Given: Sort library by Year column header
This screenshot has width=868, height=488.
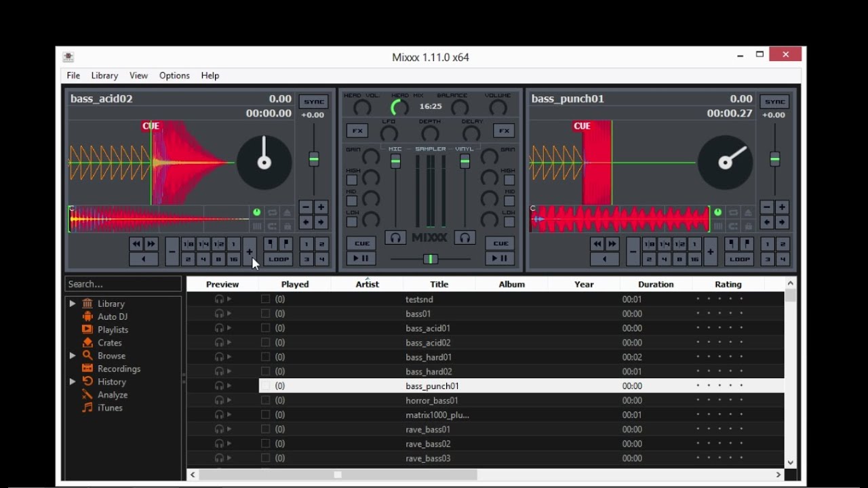Looking at the screenshot, I should point(584,284).
